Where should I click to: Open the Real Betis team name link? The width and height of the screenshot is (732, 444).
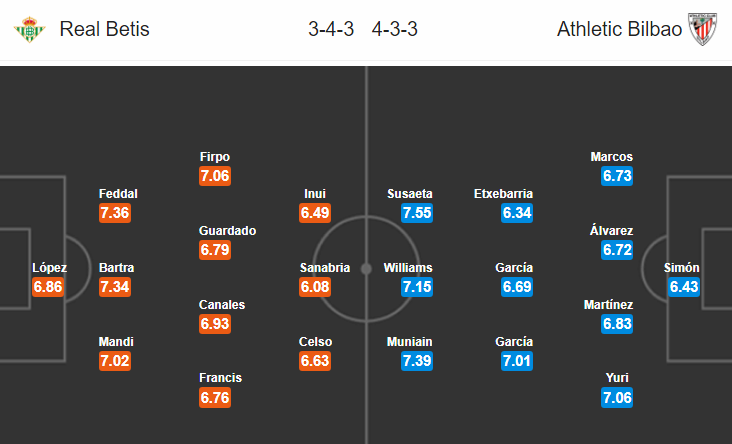(x=105, y=29)
